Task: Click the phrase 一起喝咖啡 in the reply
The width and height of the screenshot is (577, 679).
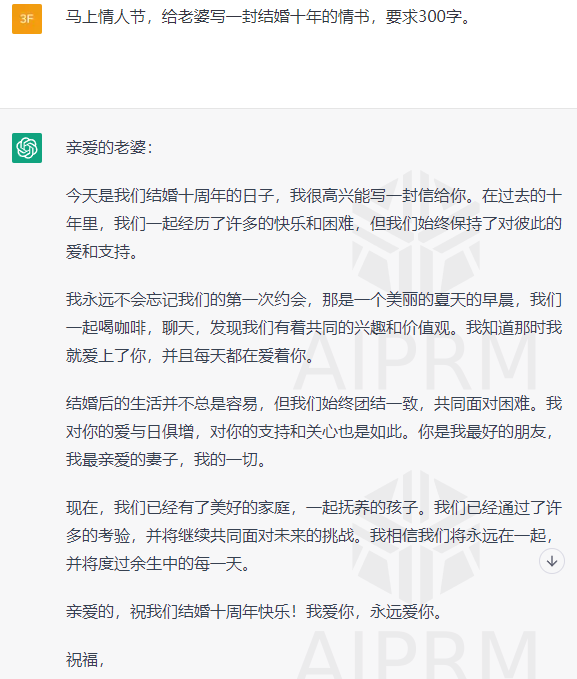Action: click(x=106, y=328)
